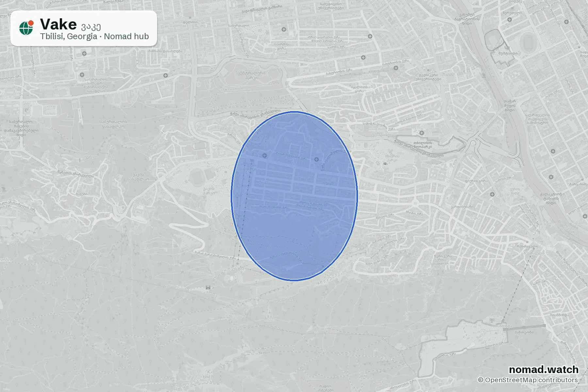
Task: Click the 'თამარ მეფის ხიდი' bridge label
Action: coord(510,106)
